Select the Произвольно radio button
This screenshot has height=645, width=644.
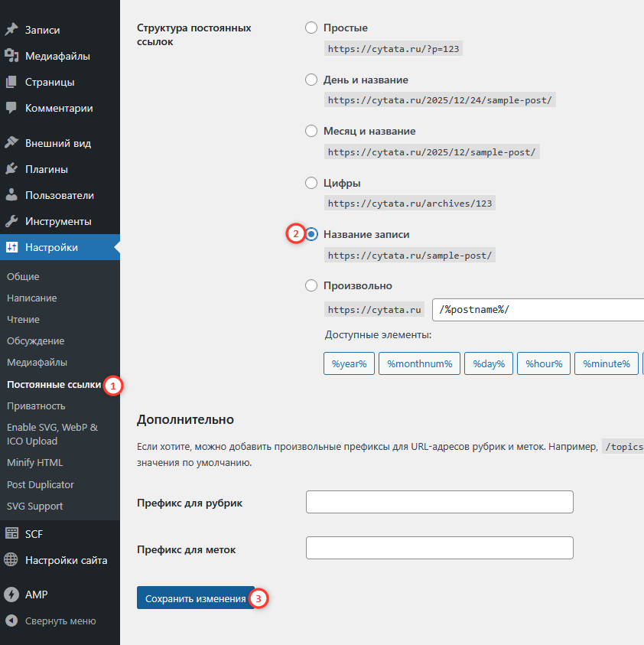pos(311,285)
